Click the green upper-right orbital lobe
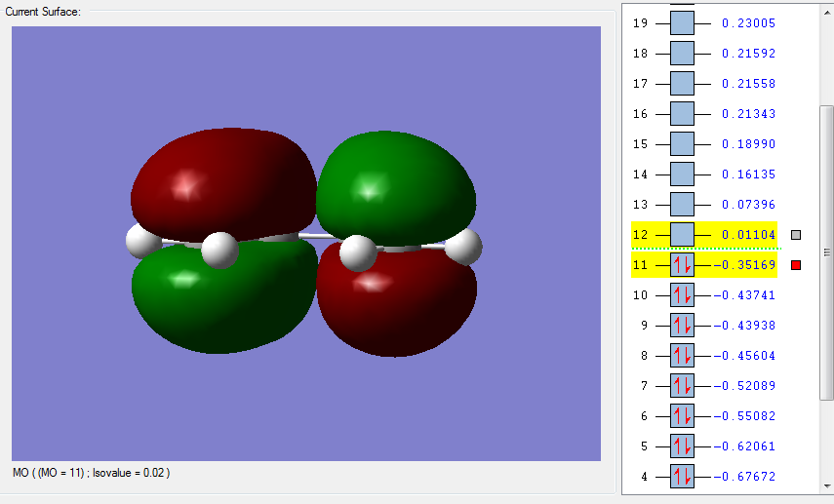The image size is (834, 504). pyautogui.click(x=396, y=186)
